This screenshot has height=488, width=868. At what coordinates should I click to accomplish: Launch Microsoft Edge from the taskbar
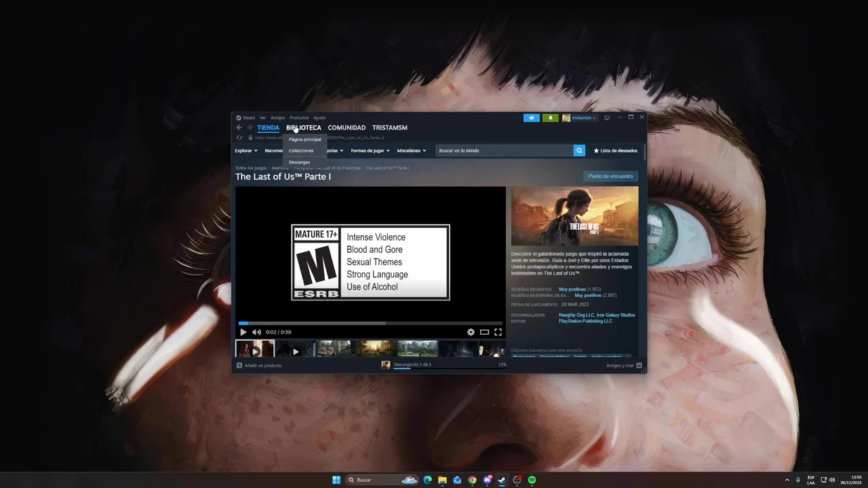(427, 480)
